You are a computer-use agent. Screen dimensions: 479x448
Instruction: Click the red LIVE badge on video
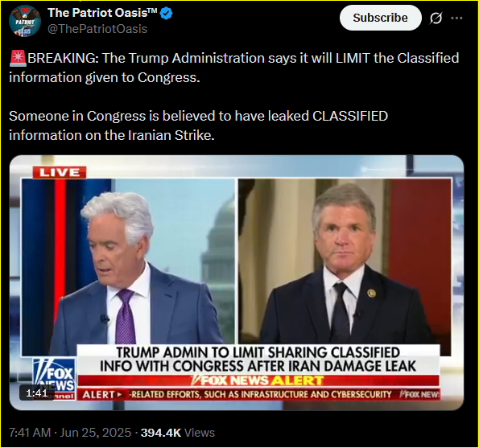click(60, 172)
